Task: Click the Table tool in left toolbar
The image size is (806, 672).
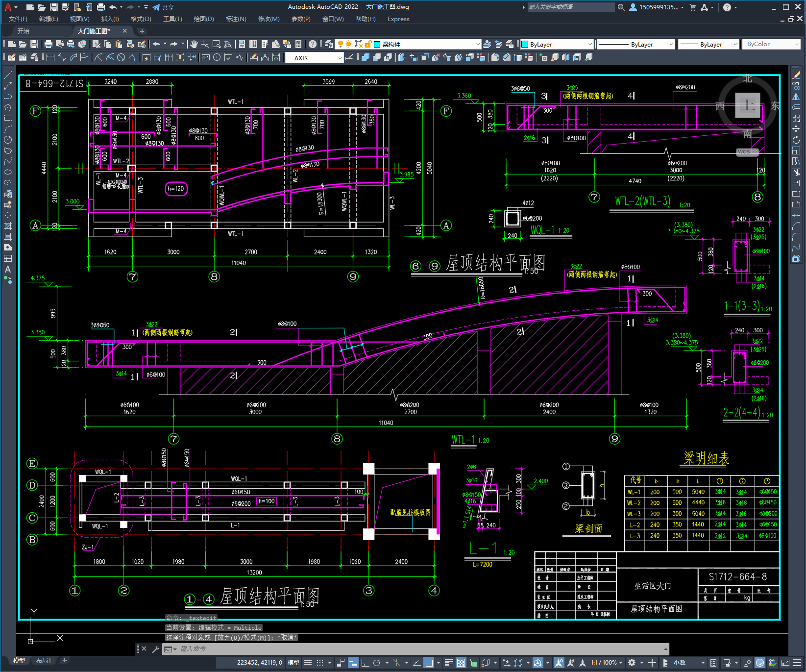Action: pyautogui.click(x=8, y=258)
